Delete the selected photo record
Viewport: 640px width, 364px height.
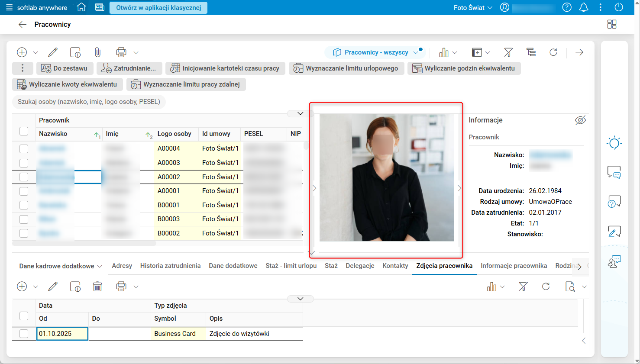[97, 287]
